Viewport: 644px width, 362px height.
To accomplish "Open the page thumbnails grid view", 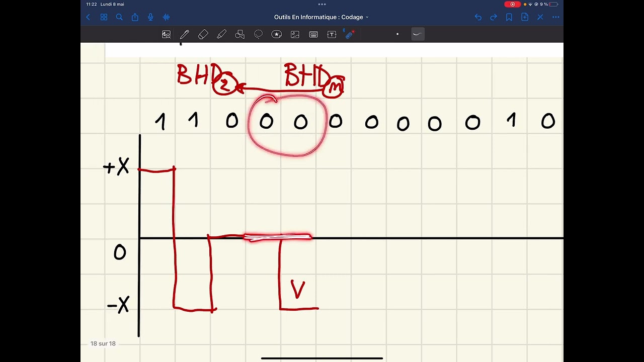I will coord(104,17).
